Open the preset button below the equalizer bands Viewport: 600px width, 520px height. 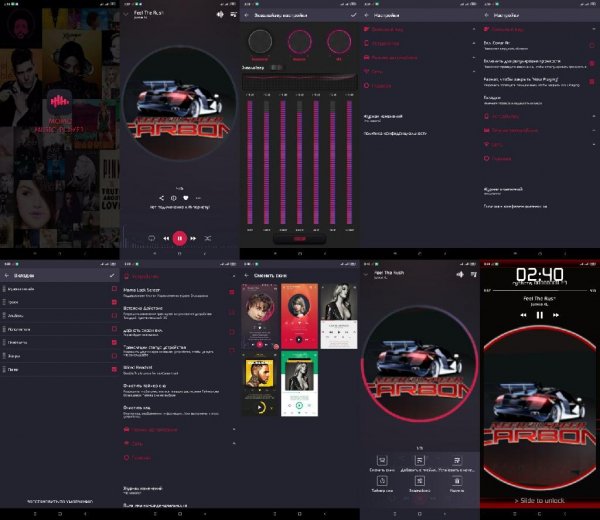pyautogui.click(x=299, y=239)
